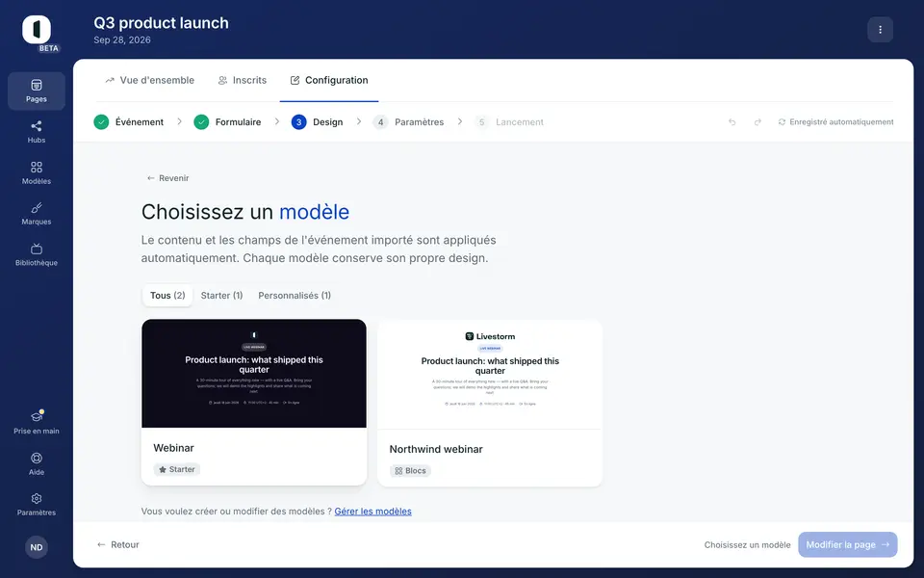Filter models by Tous (2)
The image size is (924, 578).
(167, 296)
